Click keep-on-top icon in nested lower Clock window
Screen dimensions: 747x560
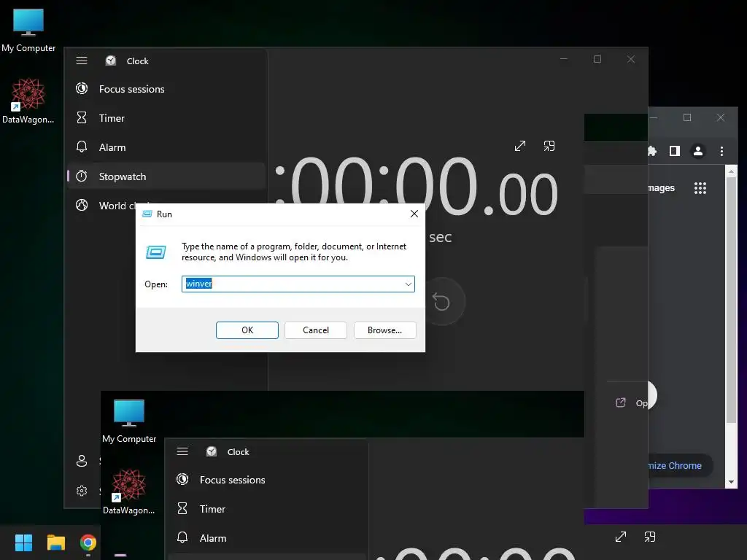[x=650, y=537]
